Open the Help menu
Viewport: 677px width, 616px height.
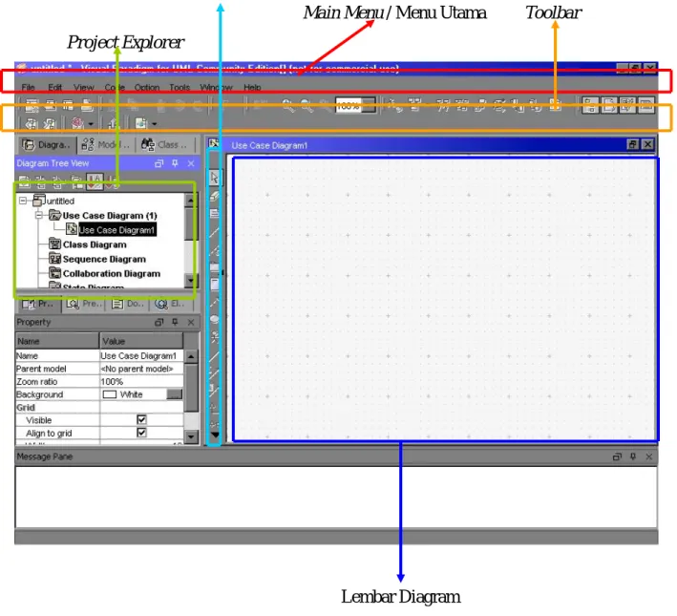point(252,87)
